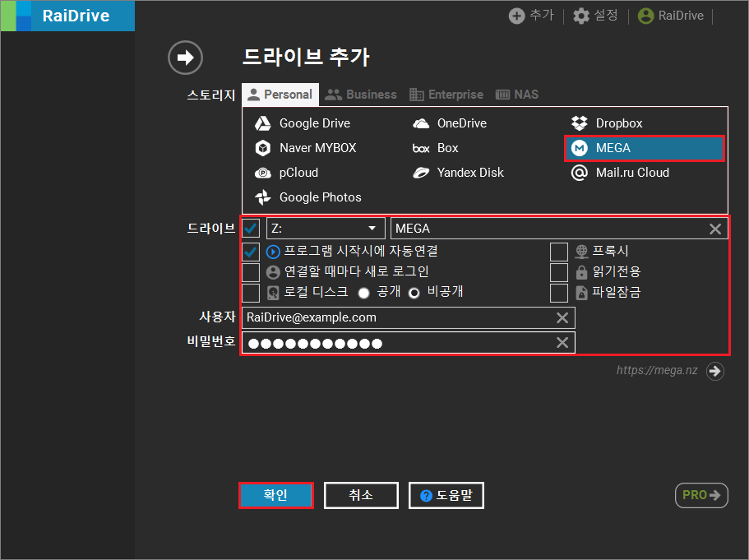
Task: Open 설정 via the gear icon
Action: tap(580, 16)
